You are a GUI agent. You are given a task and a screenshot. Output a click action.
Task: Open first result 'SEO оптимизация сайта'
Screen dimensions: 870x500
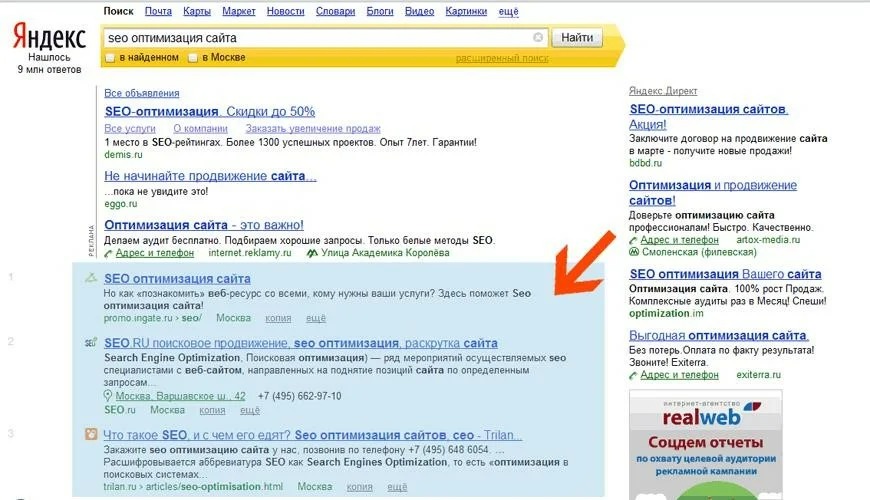[177, 279]
